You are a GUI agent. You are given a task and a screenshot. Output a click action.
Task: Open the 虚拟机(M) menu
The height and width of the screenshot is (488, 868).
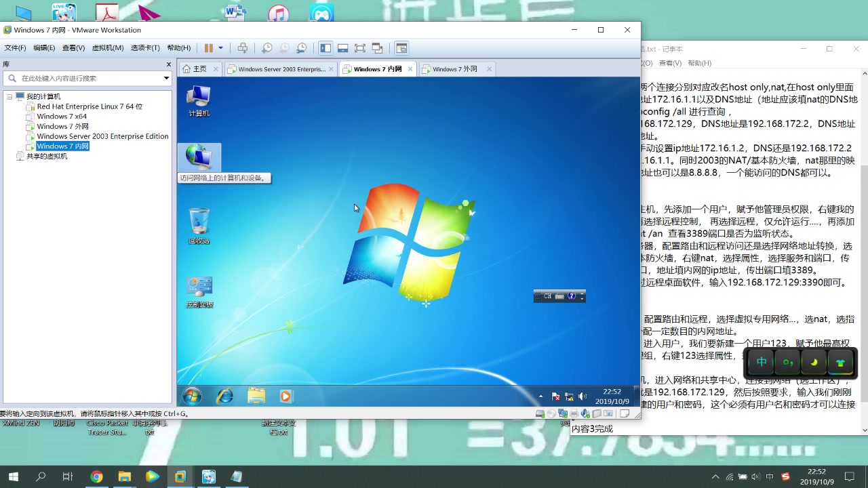[108, 48]
